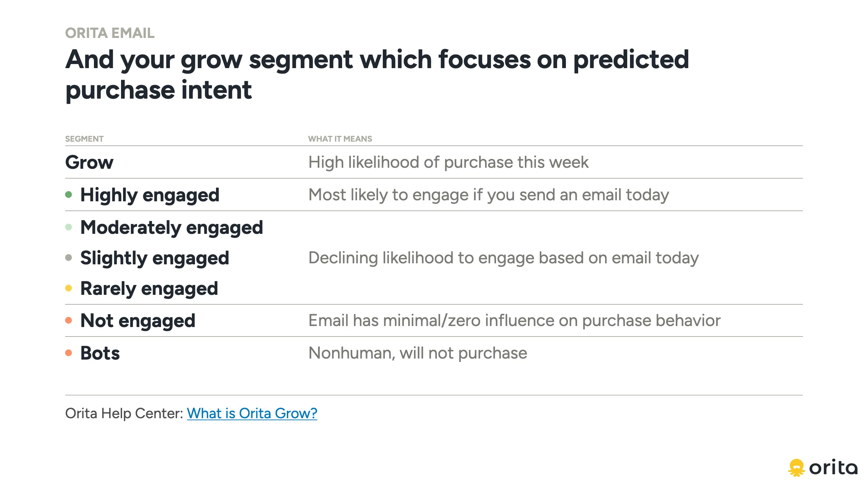Click the orange dot beside Bots
This screenshot has height=488, width=868.
(x=68, y=353)
